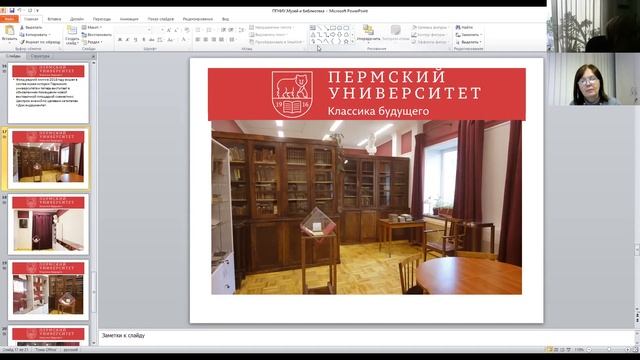The image size is (640, 360).
Task: Switch to the Анимация tab
Action: point(129,19)
